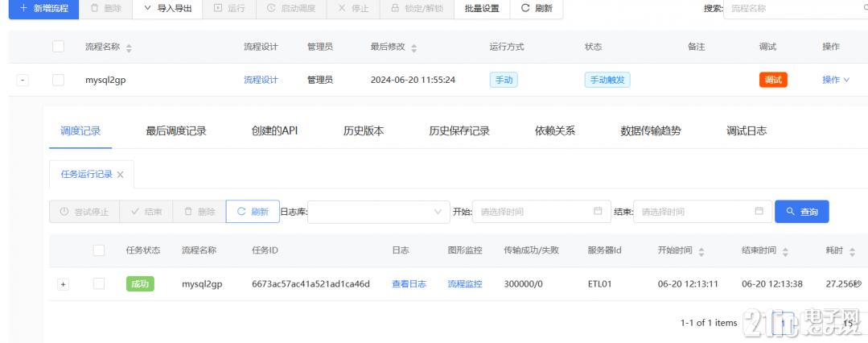The image size is (868, 343).
Task: Focus the 流程名称 search input
Action: click(796, 9)
